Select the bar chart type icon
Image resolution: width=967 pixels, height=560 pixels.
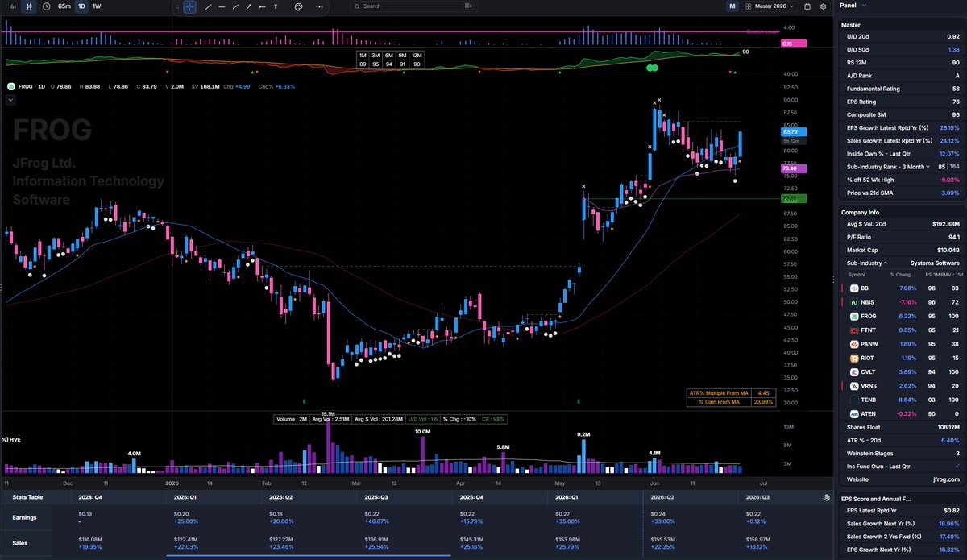(x=12, y=6)
